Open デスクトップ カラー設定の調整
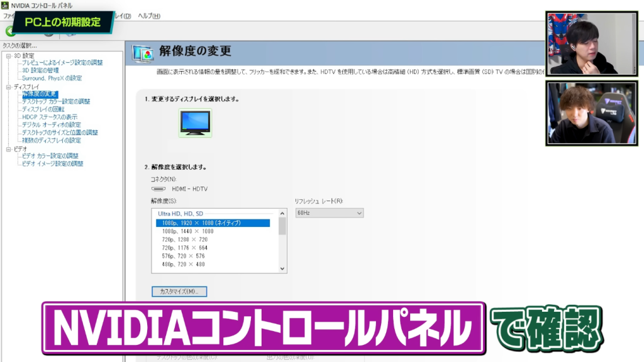 pyautogui.click(x=56, y=102)
